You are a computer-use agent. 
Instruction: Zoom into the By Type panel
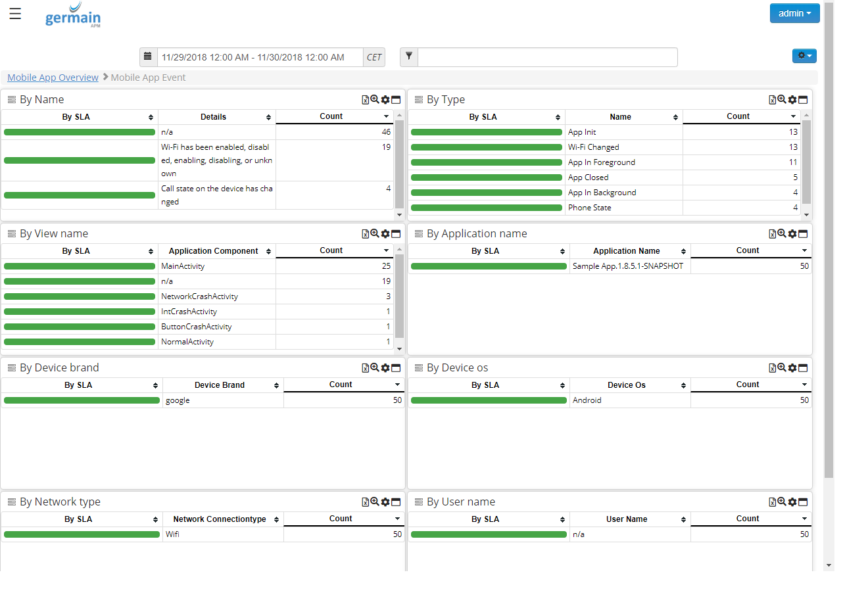[x=781, y=99]
